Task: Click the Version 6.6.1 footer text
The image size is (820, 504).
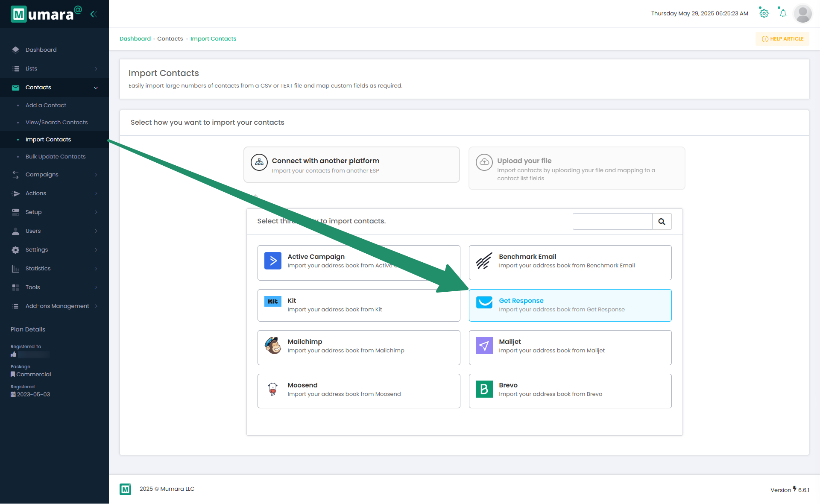Action: point(790,489)
